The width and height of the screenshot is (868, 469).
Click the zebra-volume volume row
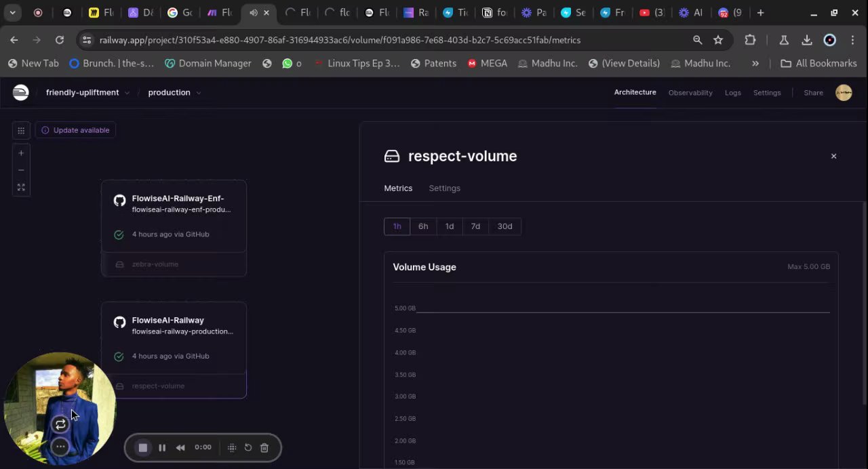pos(174,264)
